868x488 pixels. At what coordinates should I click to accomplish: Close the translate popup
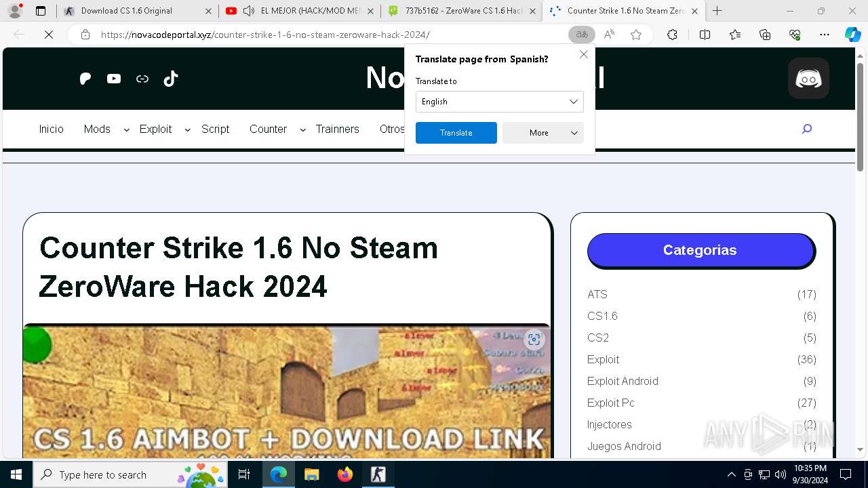tap(584, 54)
